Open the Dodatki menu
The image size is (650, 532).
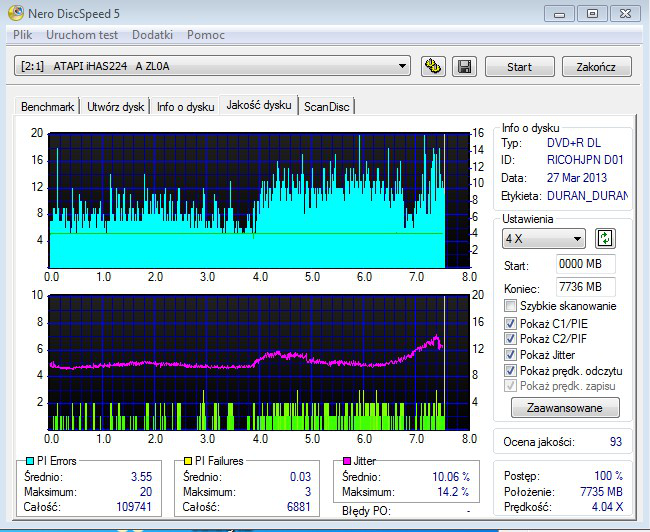(152, 35)
